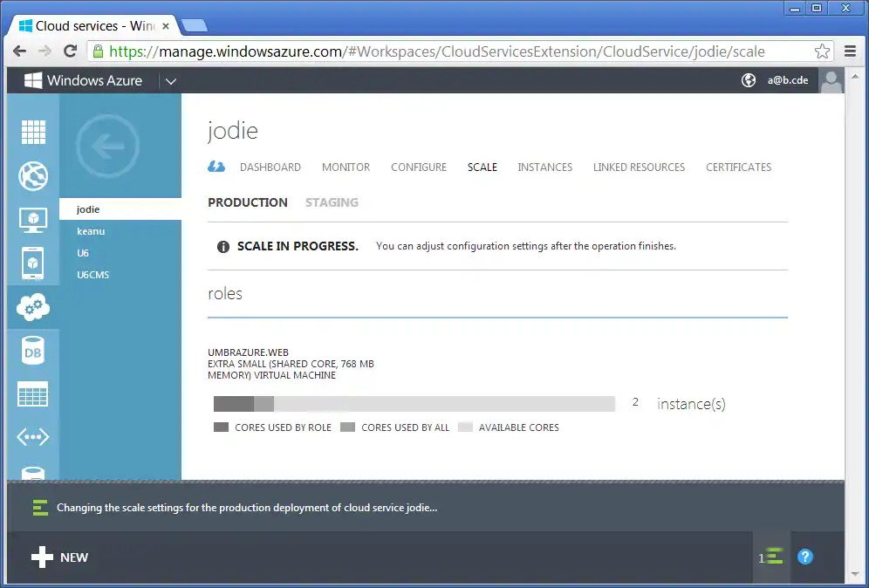Select the SCALE tab
869x588 pixels.
point(482,168)
